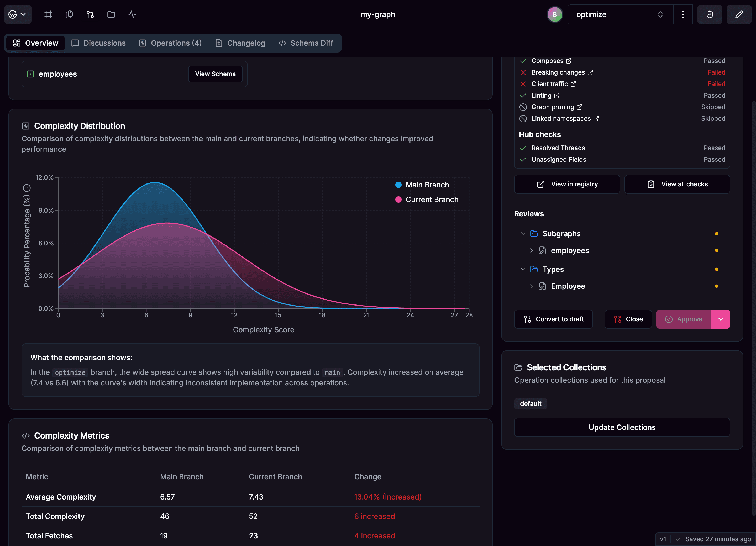
Task: Open the Operations (4) tab
Action: click(x=171, y=43)
